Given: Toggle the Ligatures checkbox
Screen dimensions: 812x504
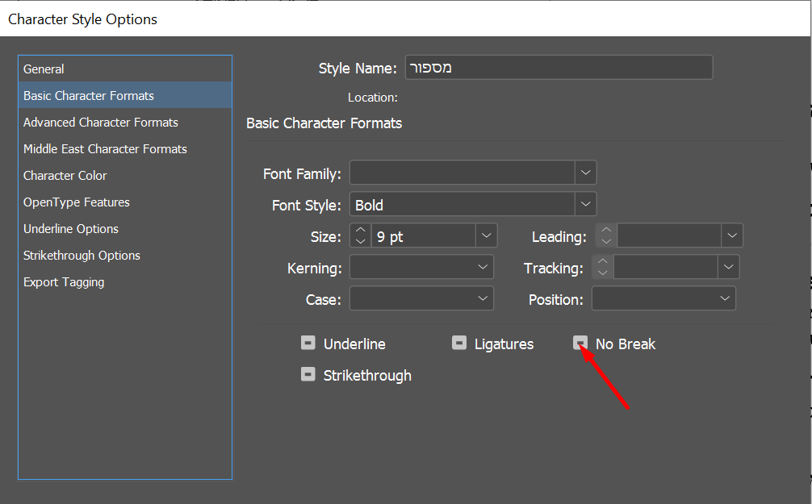Looking at the screenshot, I should point(459,344).
